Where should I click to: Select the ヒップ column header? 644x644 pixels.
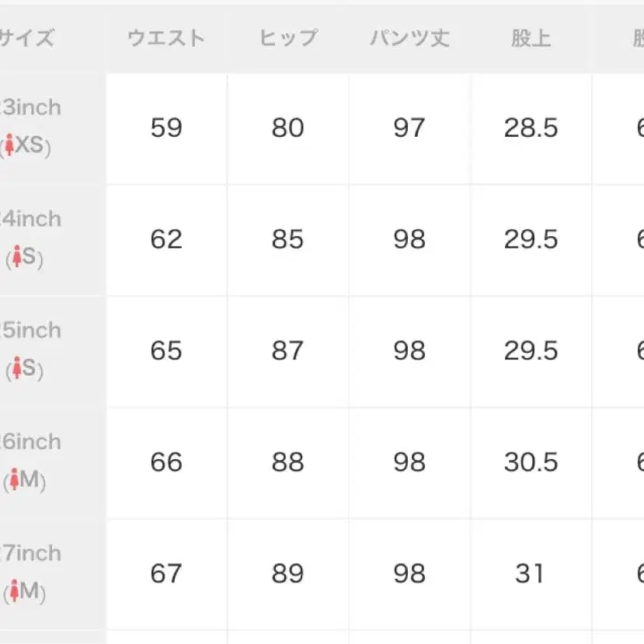click(287, 38)
